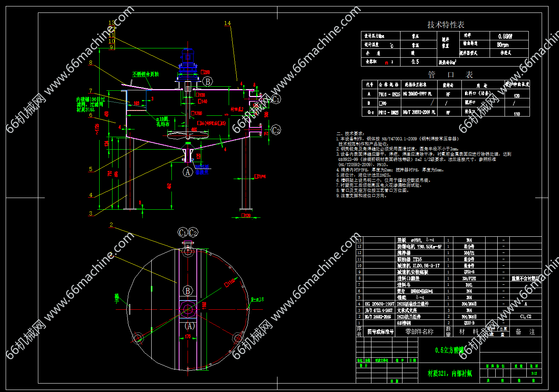Viewport: 559px width, 392px height.
Task: Select the C2 nozzle bubble in section view
Action: (276, 130)
